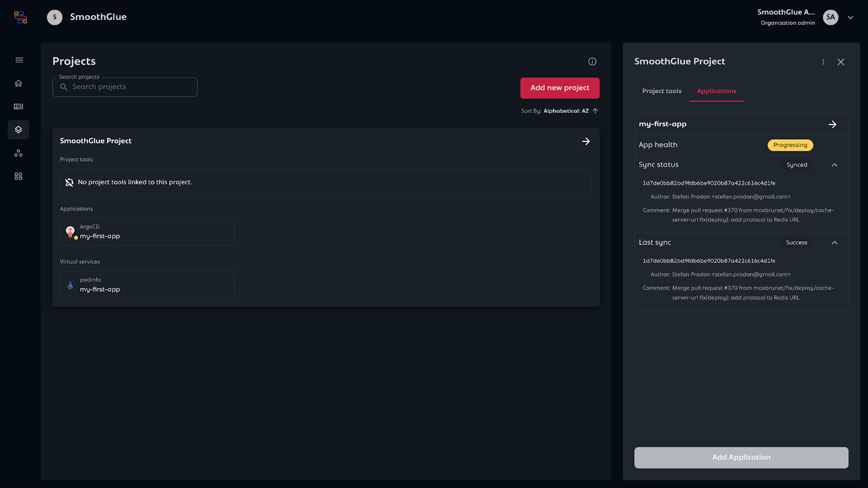Open my-first-app arrow in side panel
The height and width of the screenshot is (488, 868).
point(833,124)
